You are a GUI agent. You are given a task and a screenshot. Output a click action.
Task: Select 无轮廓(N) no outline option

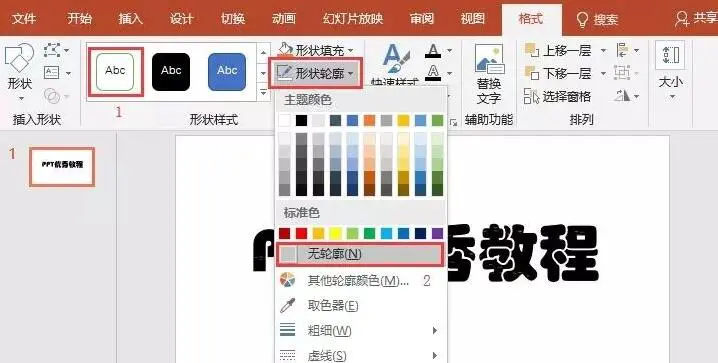pos(360,255)
